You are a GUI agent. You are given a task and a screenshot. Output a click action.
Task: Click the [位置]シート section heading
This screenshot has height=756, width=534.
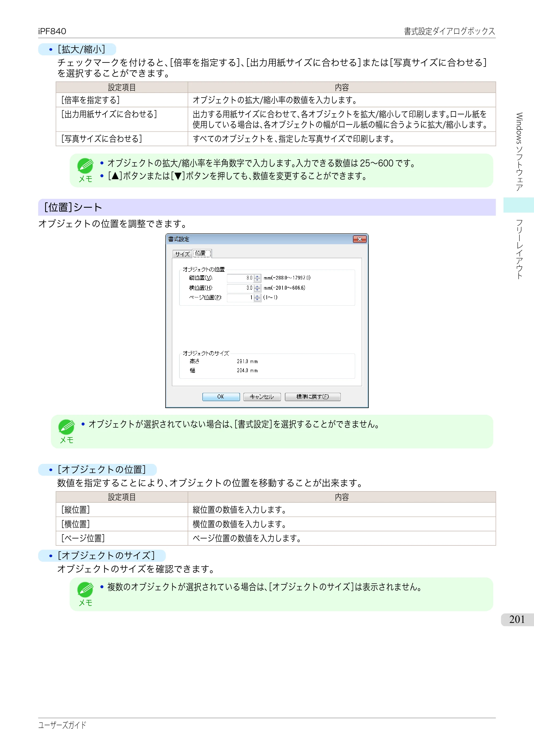pos(73,207)
